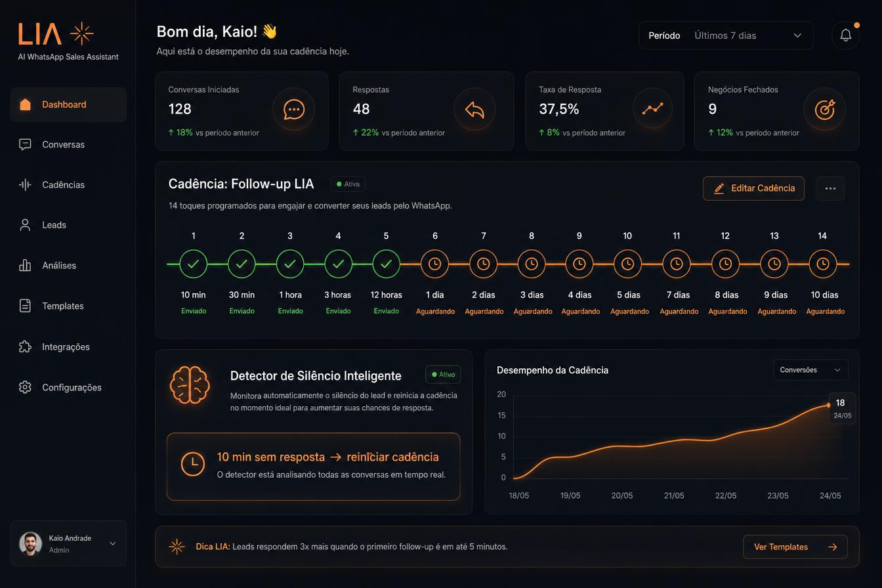Click the 22% vs período anterior text

398,133
